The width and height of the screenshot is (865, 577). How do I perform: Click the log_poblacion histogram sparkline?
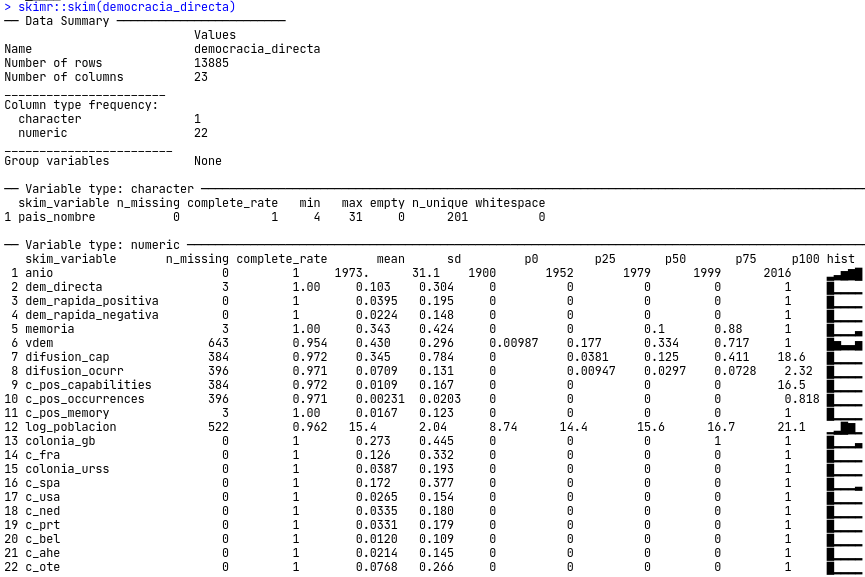click(844, 427)
